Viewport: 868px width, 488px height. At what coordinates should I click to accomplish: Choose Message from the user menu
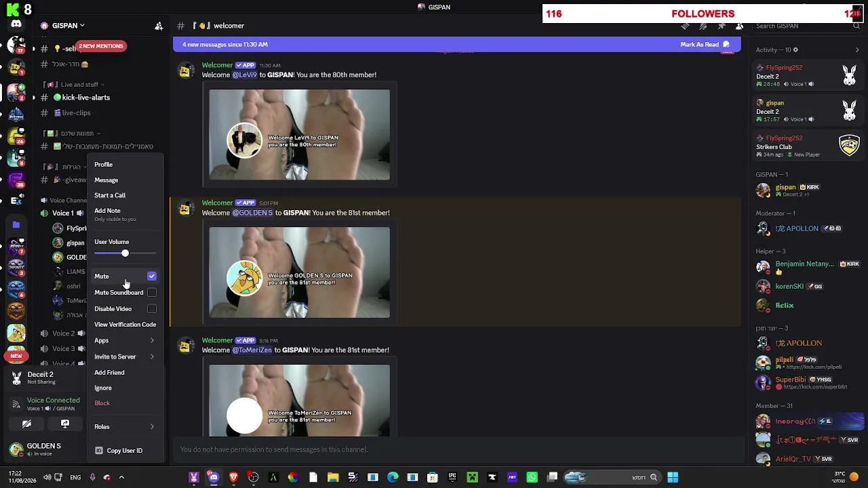point(125,180)
